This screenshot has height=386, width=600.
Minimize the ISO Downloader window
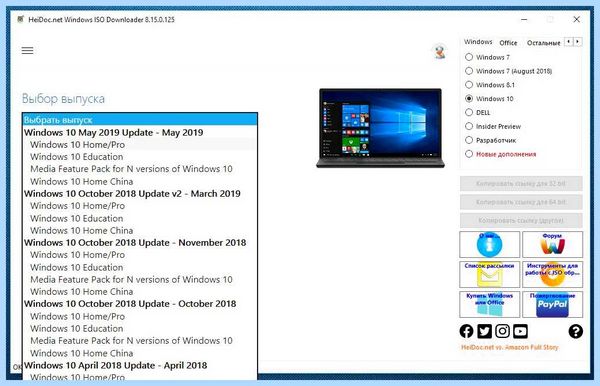[524, 19]
